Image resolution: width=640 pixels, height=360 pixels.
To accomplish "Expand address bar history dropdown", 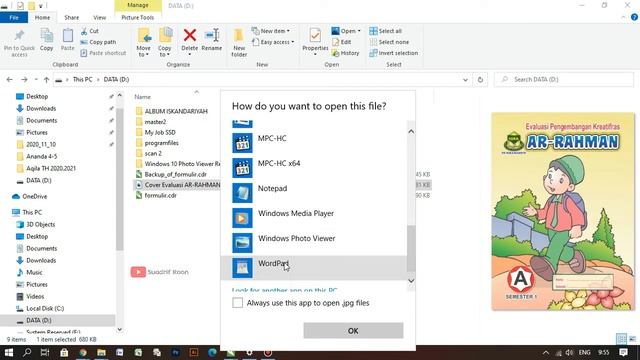I will point(465,80).
